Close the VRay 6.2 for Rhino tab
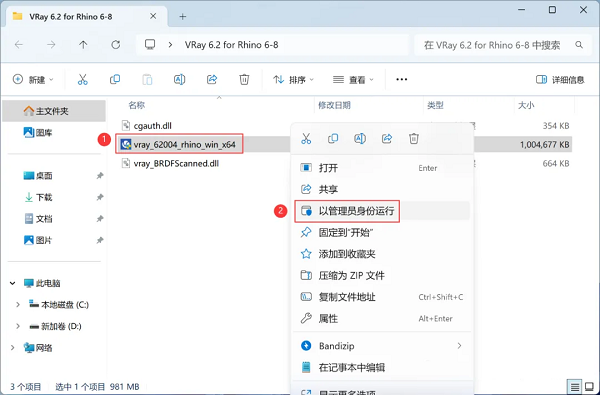 [153, 16]
